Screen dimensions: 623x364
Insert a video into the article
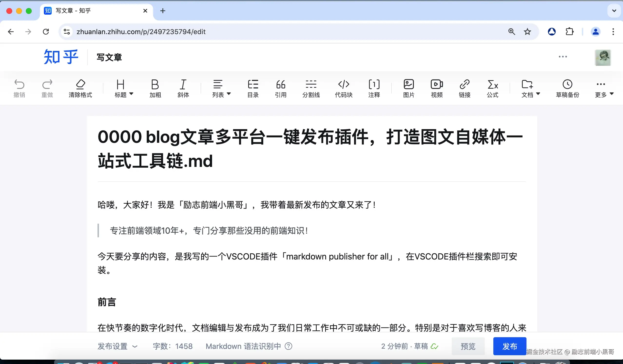[x=437, y=88]
